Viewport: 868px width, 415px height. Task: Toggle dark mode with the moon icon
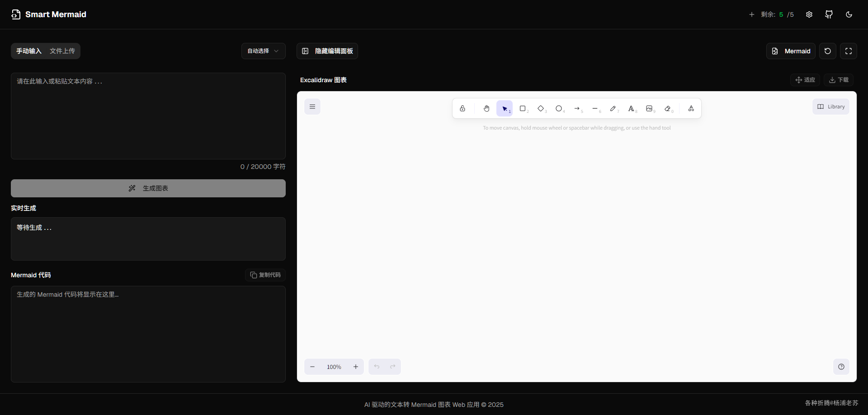[849, 14]
